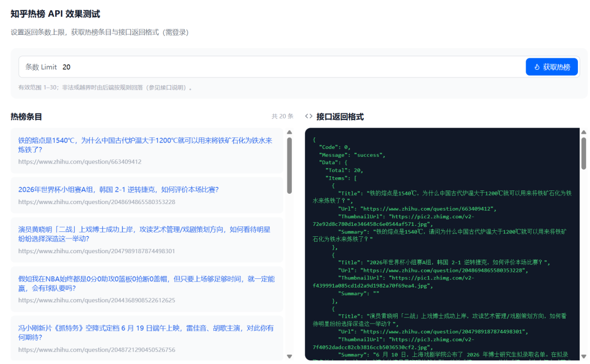Click the JSON panel scrollbar down arrow
This screenshot has height=364, width=590.
[x=583, y=356]
